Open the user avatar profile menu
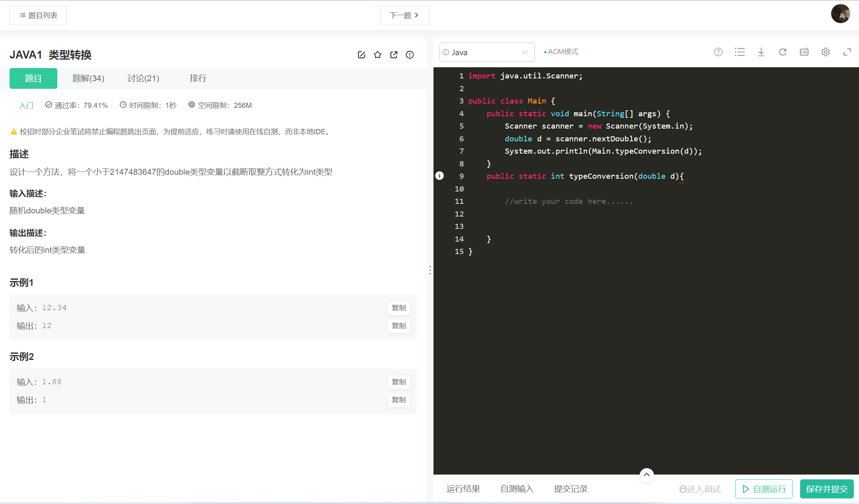Screen dimensions: 859x504 pos(840,14)
